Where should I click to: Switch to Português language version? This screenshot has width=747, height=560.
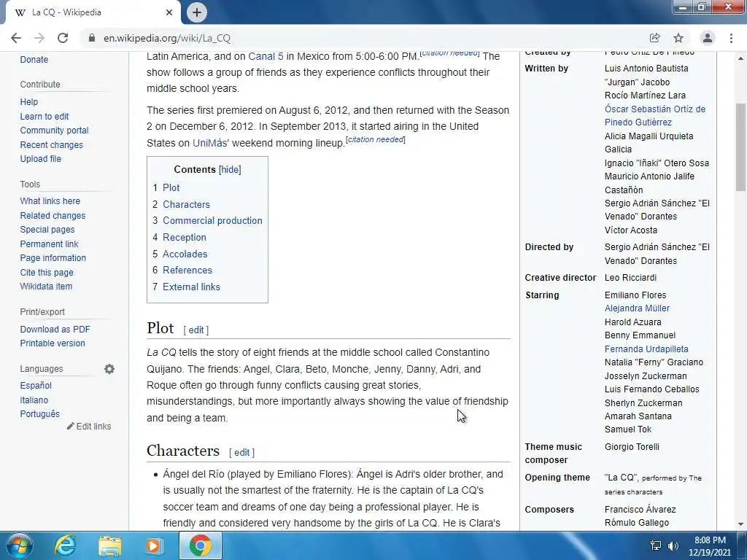coord(39,414)
